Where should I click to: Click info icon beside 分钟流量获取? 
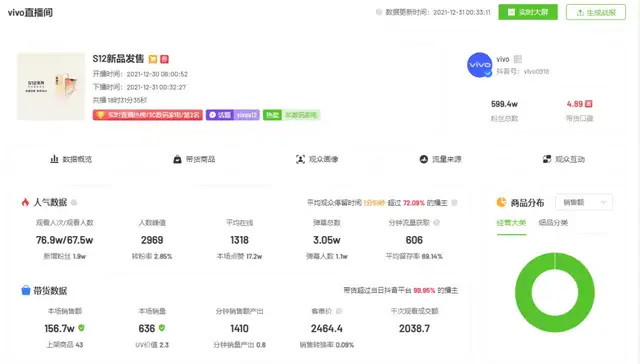pos(437,223)
